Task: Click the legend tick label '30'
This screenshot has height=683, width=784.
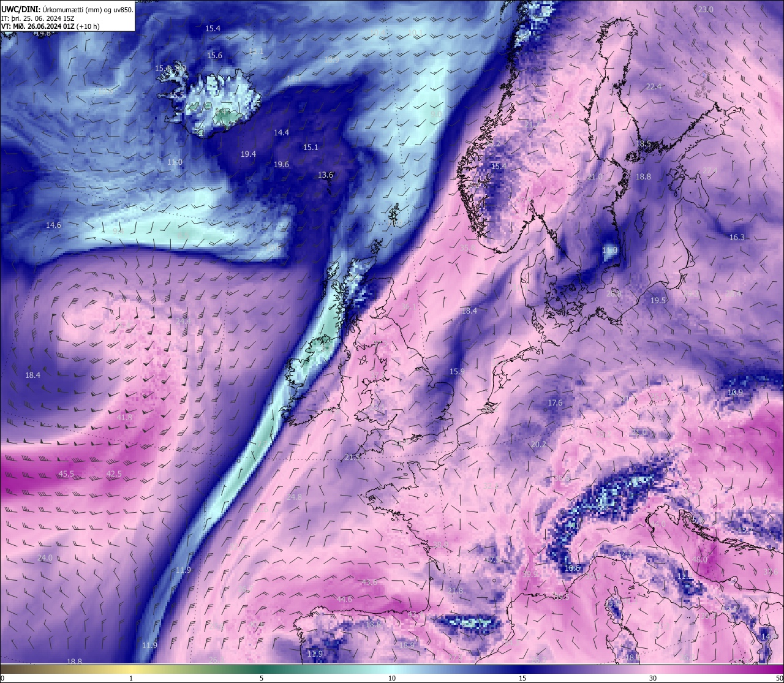Action: (x=653, y=678)
